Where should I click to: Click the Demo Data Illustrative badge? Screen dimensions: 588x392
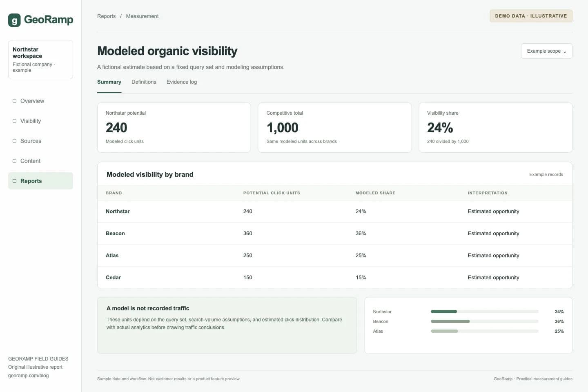pyautogui.click(x=531, y=16)
